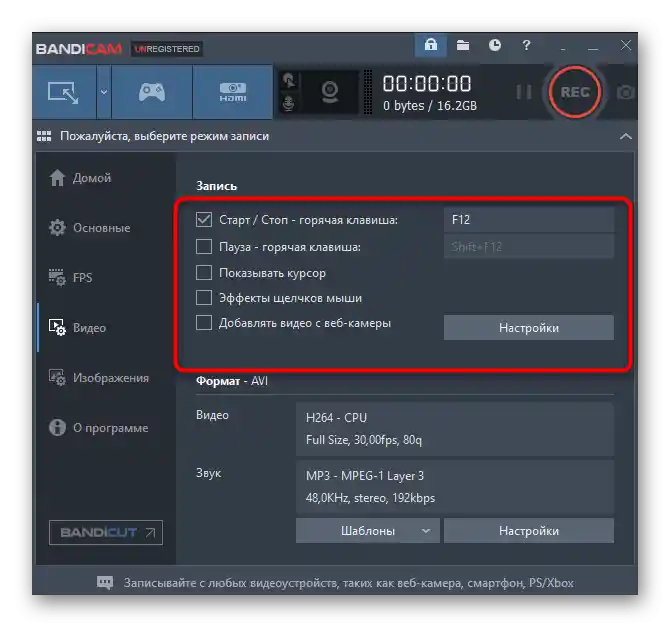Open the screen mode dropdown arrow
Screen dimensions: 670x627
104,92
